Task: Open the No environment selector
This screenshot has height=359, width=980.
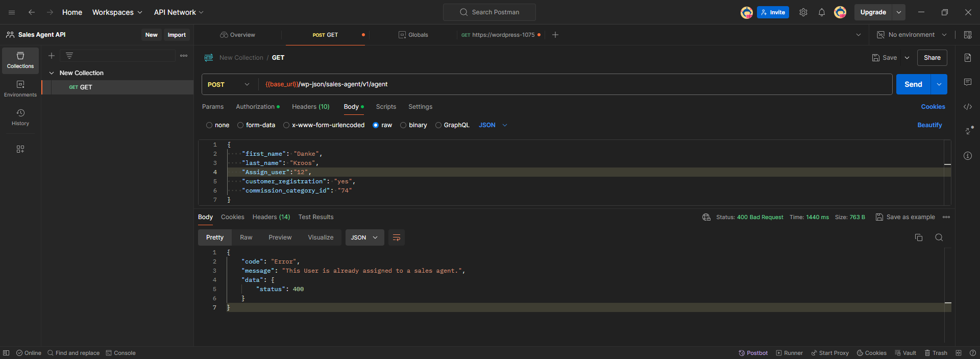Action: click(912, 35)
